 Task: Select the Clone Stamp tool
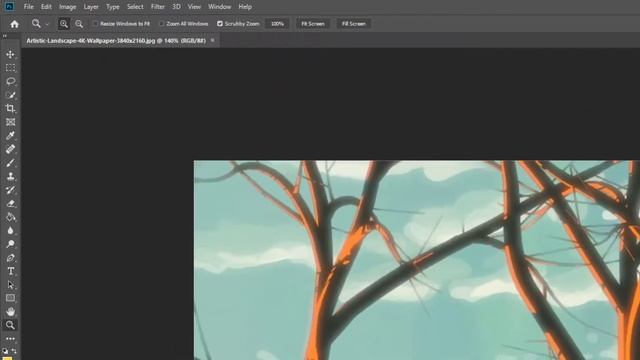[10, 176]
